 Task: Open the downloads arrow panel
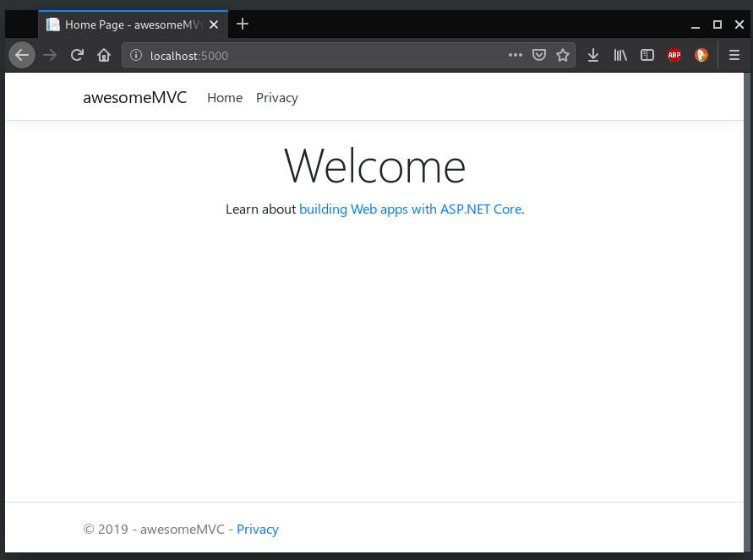pos(593,55)
